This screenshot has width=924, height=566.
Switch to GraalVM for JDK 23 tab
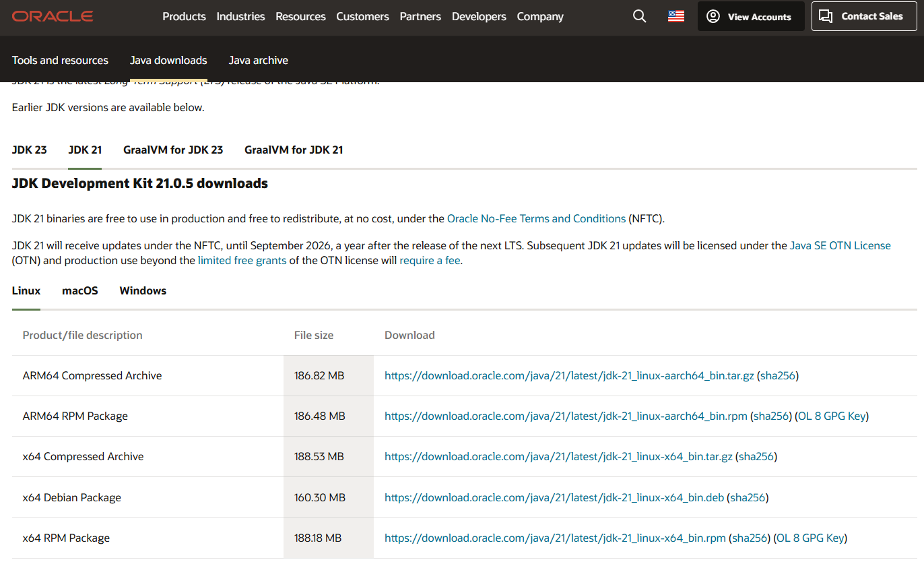(173, 150)
